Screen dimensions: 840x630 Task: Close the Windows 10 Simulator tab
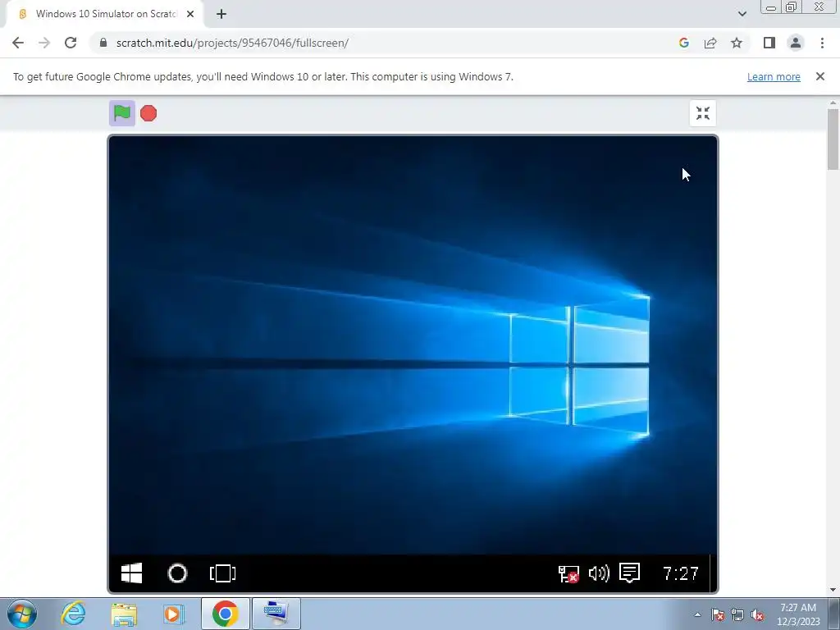(190, 14)
